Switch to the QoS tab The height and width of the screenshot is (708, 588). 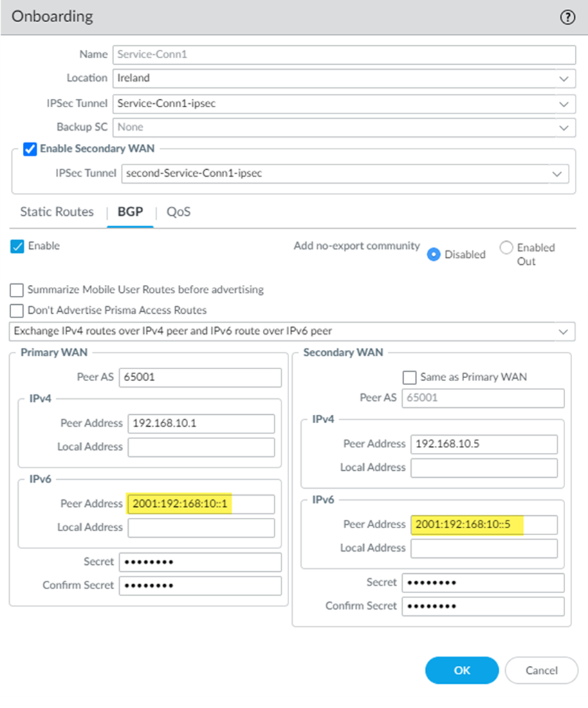pos(178,212)
